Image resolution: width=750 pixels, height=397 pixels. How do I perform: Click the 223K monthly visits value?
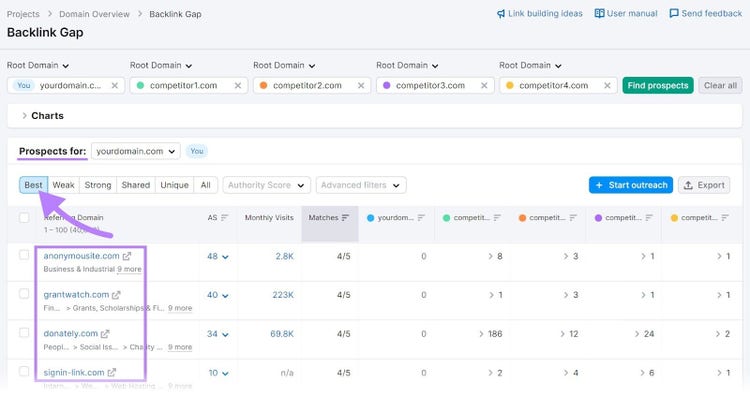[283, 295]
